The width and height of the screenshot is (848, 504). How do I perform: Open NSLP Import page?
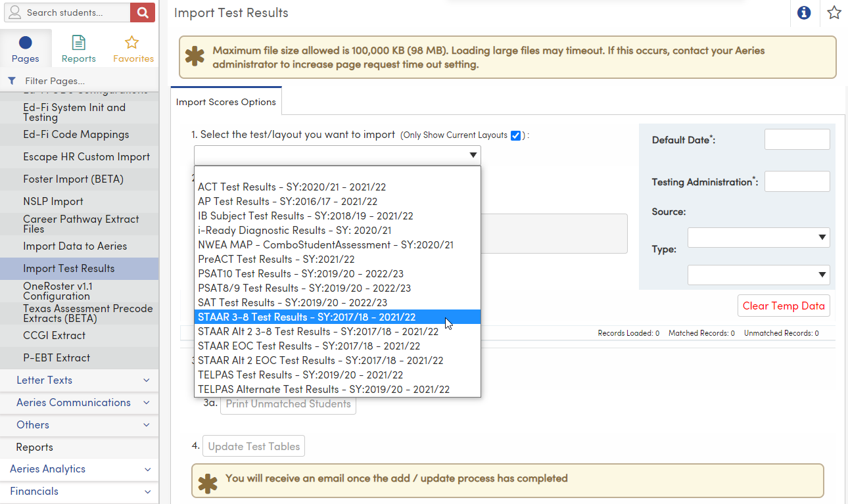tap(80, 202)
